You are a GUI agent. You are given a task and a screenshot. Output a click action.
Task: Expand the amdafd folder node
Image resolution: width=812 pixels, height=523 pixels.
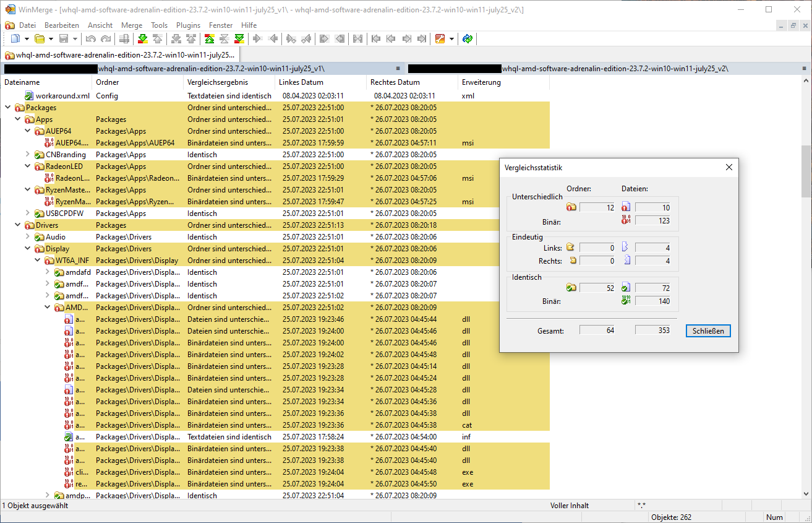pos(47,272)
